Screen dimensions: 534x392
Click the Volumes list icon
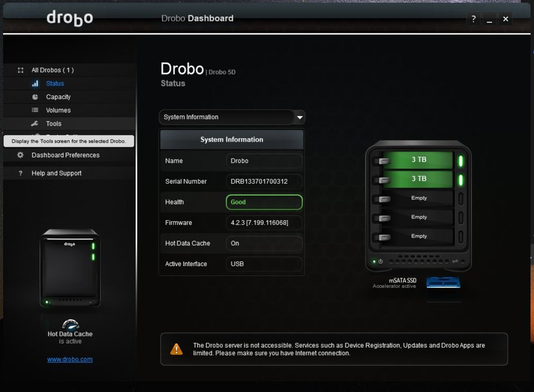tap(35, 110)
